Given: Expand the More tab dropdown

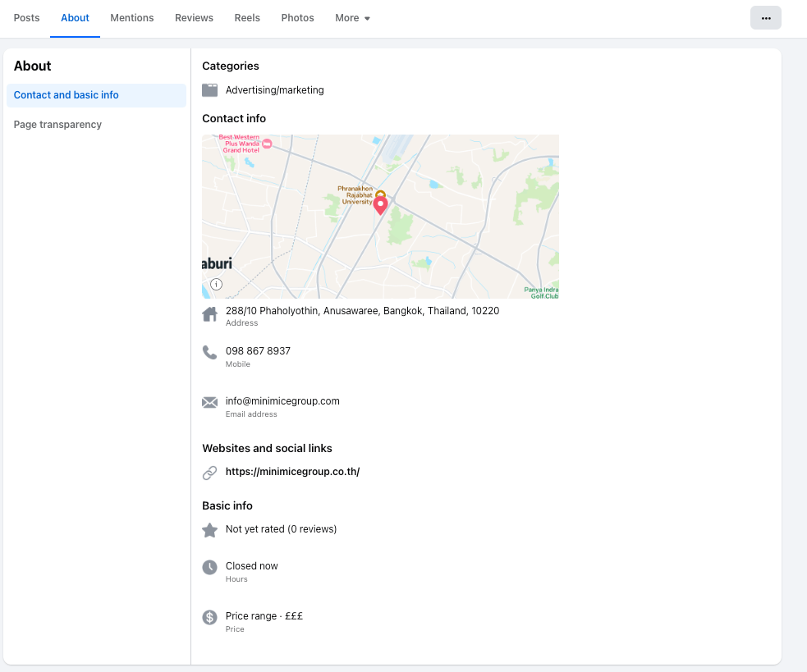Looking at the screenshot, I should click(x=352, y=18).
